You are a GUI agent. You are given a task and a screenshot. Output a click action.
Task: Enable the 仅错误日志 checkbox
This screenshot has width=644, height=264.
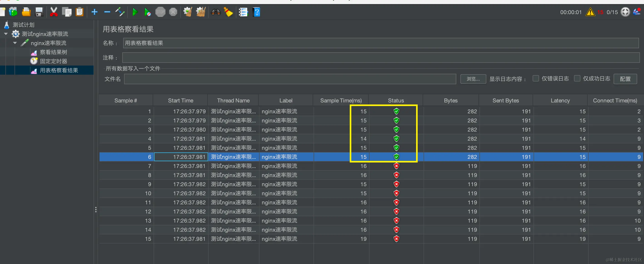pos(536,78)
